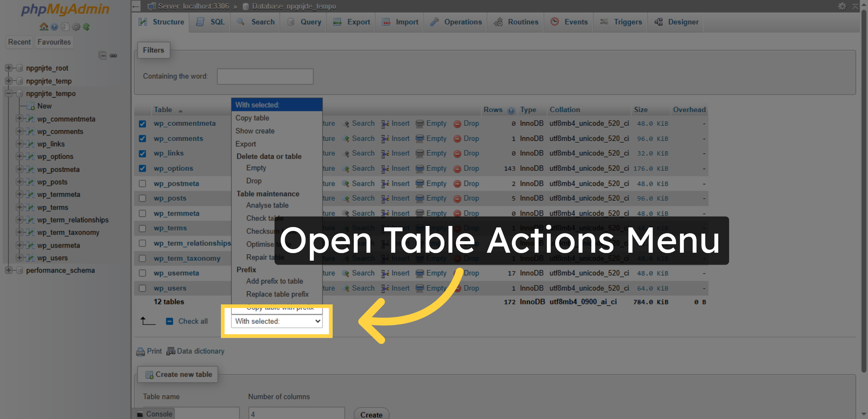Click the Create button
Image resolution: width=868 pixels, height=419 pixels.
click(x=371, y=414)
